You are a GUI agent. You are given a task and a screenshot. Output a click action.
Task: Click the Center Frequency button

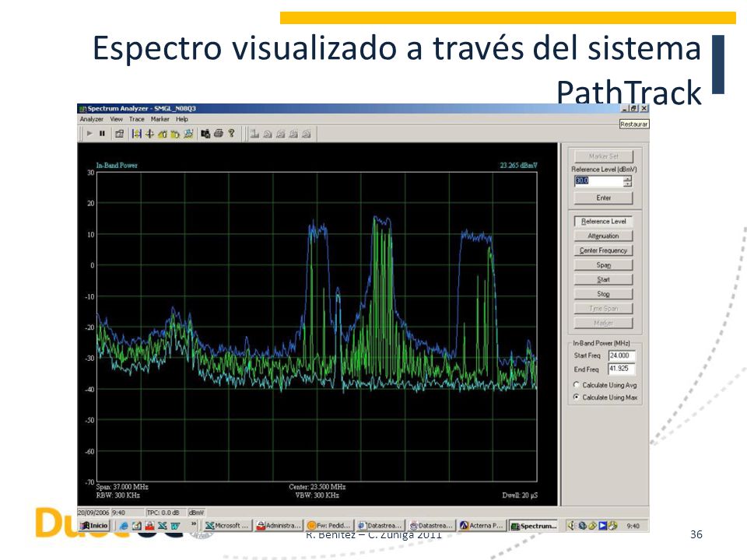click(x=604, y=250)
